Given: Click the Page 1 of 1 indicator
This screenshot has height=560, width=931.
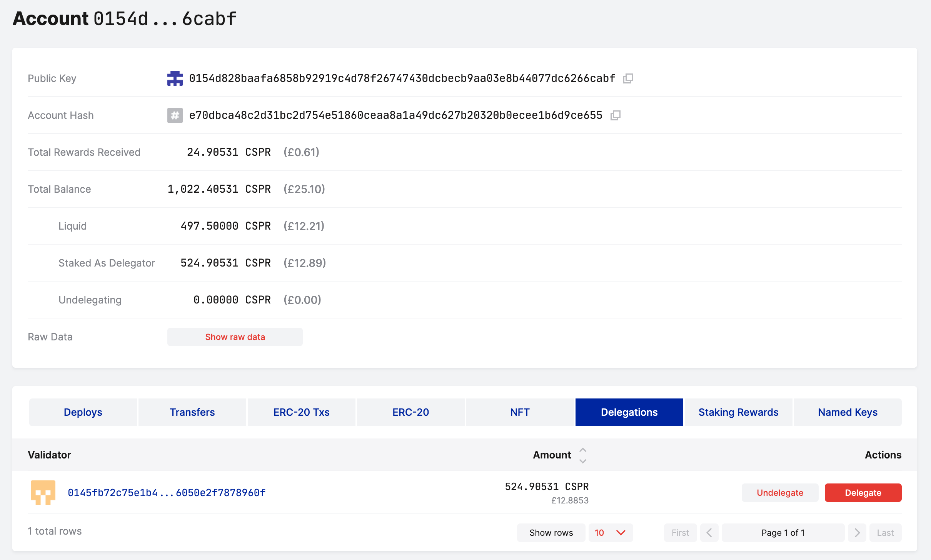Looking at the screenshot, I should point(783,533).
